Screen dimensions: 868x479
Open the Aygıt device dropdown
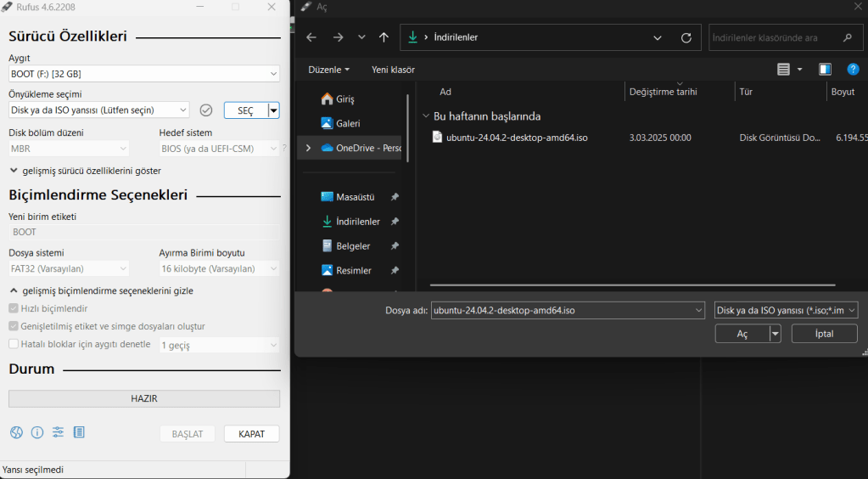coord(143,75)
